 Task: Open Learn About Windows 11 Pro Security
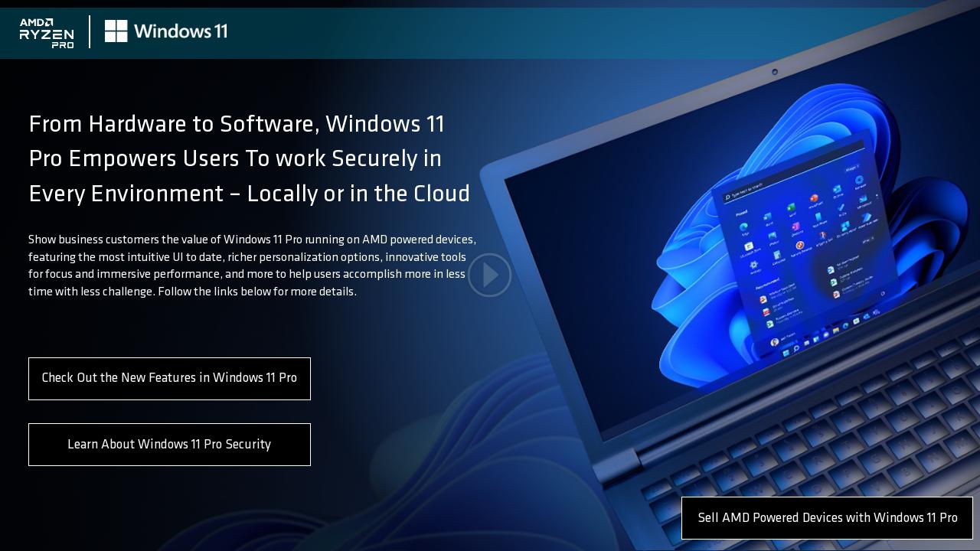169,445
